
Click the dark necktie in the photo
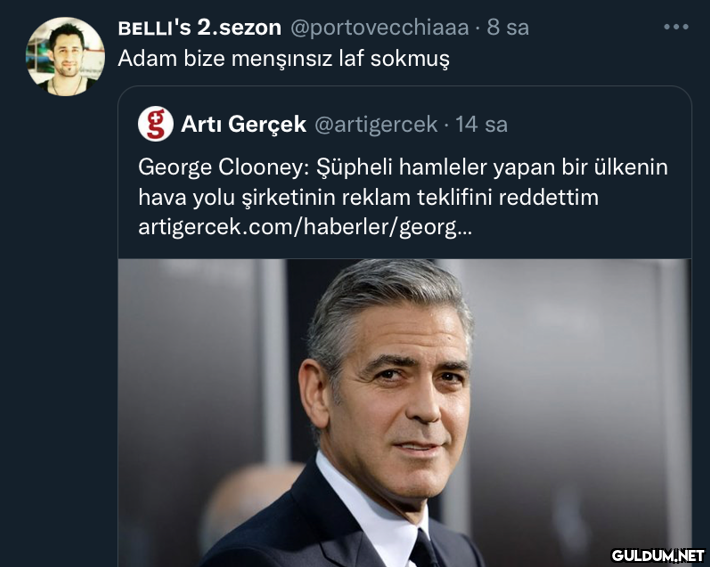click(423, 548)
